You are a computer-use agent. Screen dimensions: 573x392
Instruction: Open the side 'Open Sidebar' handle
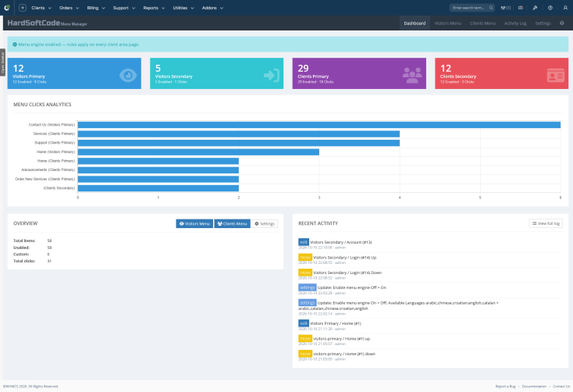tap(2, 62)
